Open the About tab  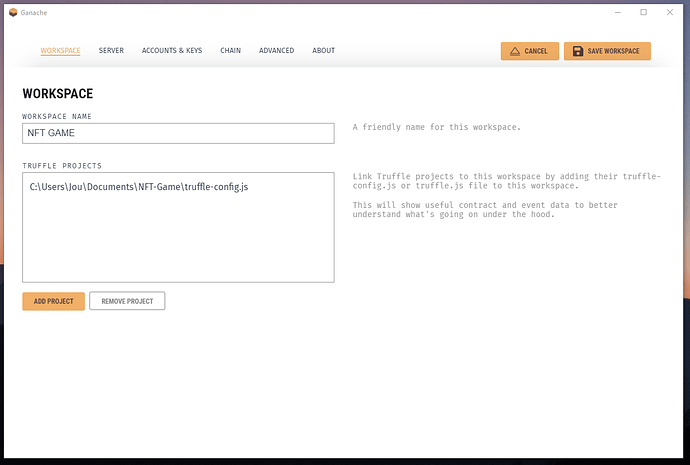(x=323, y=51)
